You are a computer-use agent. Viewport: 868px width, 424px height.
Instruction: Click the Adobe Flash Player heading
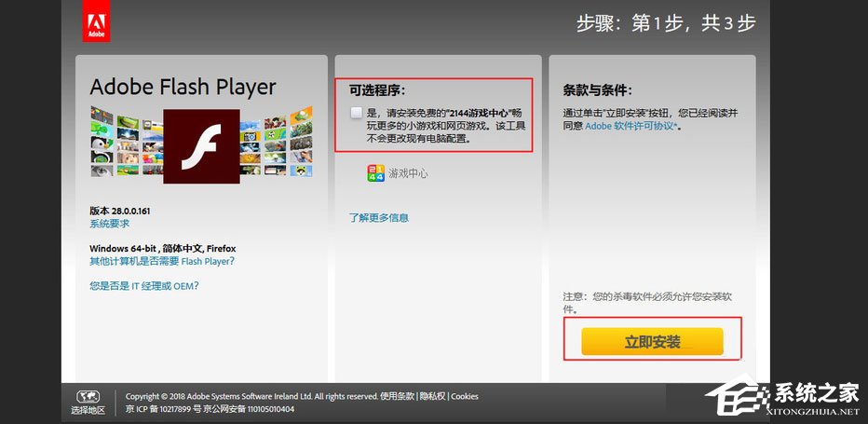pyautogui.click(x=183, y=87)
